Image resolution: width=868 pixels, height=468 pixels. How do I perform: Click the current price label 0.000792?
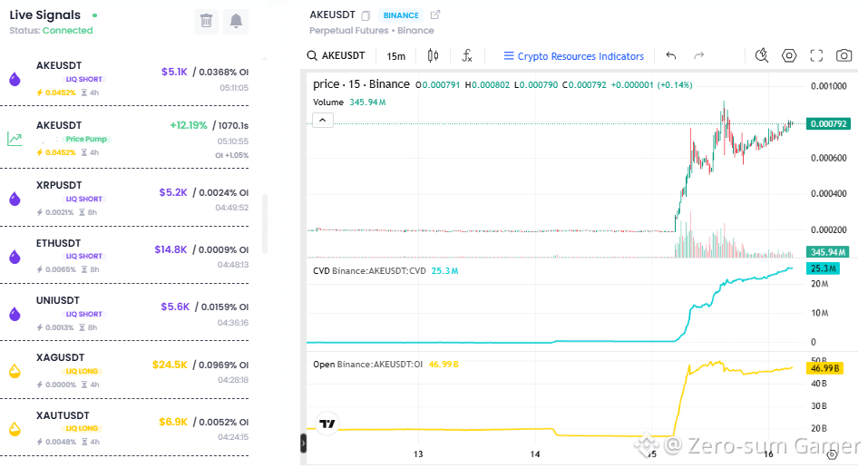click(828, 123)
